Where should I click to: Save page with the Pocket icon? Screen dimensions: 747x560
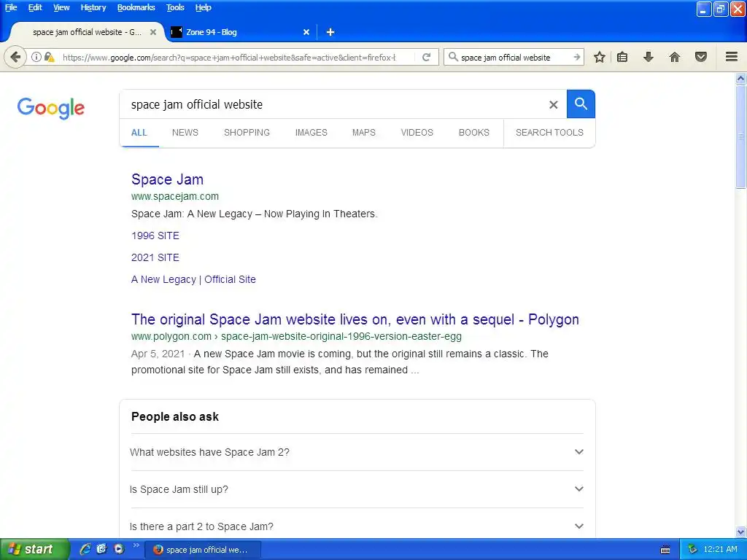pos(701,57)
